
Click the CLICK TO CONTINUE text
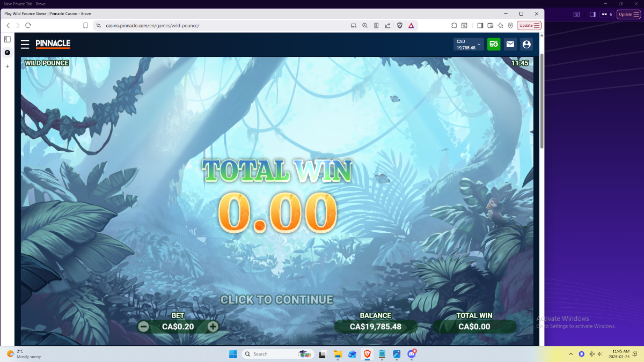277,300
